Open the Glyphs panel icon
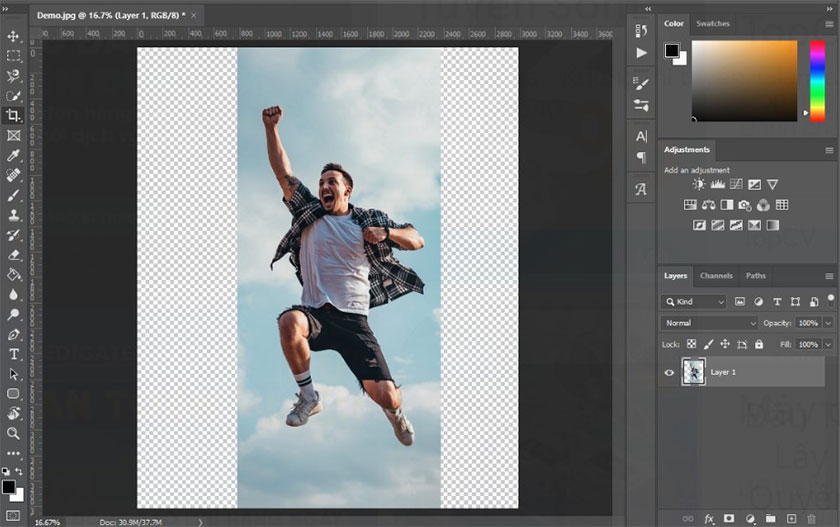The height and width of the screenshot is (527, 840). tap(641, 189)
